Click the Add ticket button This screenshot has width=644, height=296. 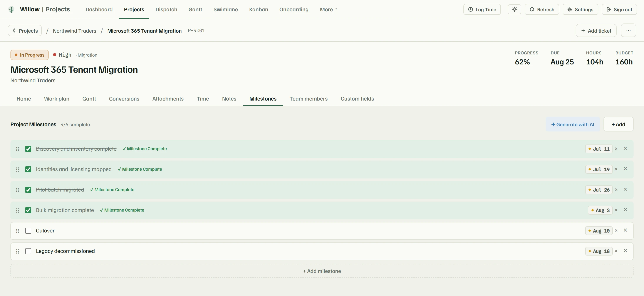coord(596,30)
